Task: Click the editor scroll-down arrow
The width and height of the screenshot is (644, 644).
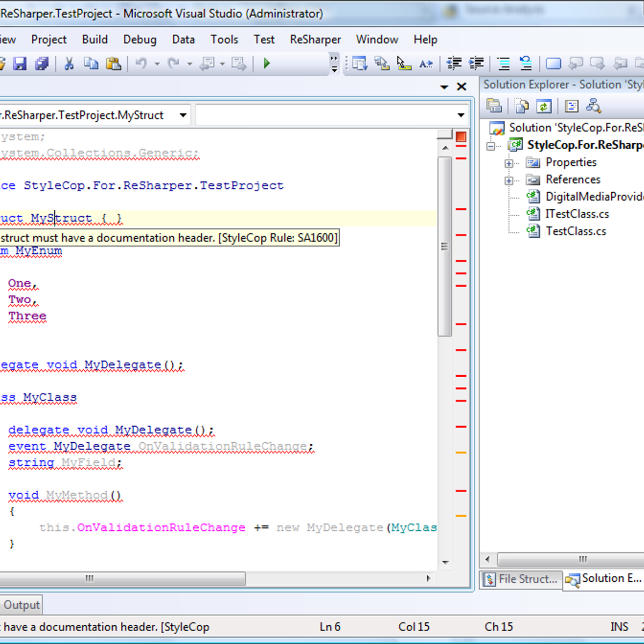Action: pyautogui.click(x=445, y=562)
